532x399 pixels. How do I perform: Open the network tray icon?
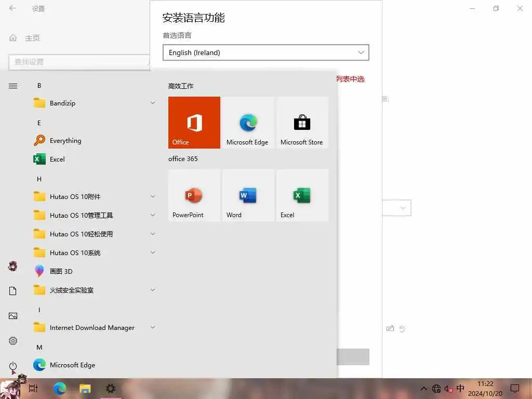(436, 389)
